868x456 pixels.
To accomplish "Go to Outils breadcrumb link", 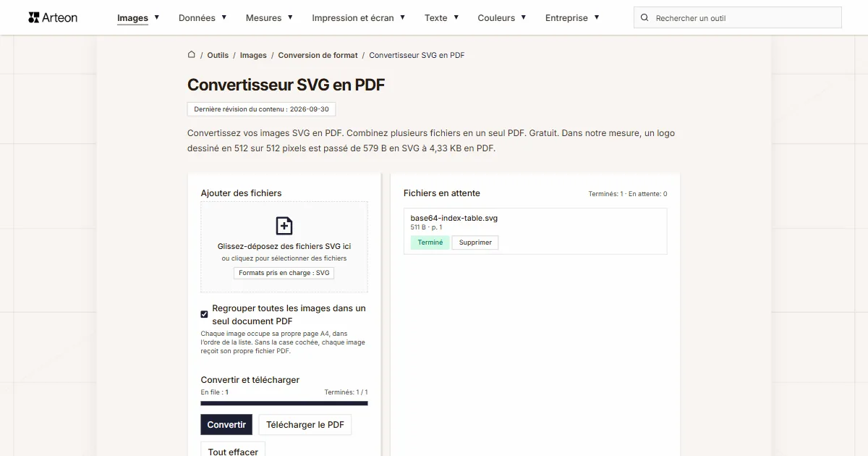I will [x=218, y=55].
